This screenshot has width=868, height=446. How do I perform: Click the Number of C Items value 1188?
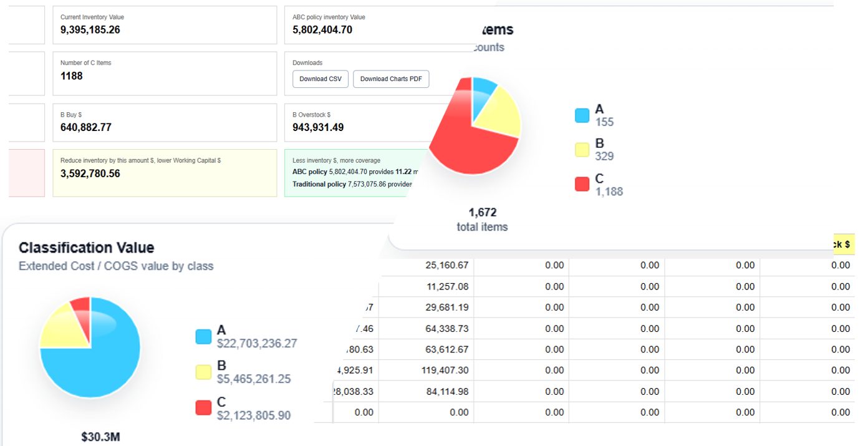(x=72, y=75)
